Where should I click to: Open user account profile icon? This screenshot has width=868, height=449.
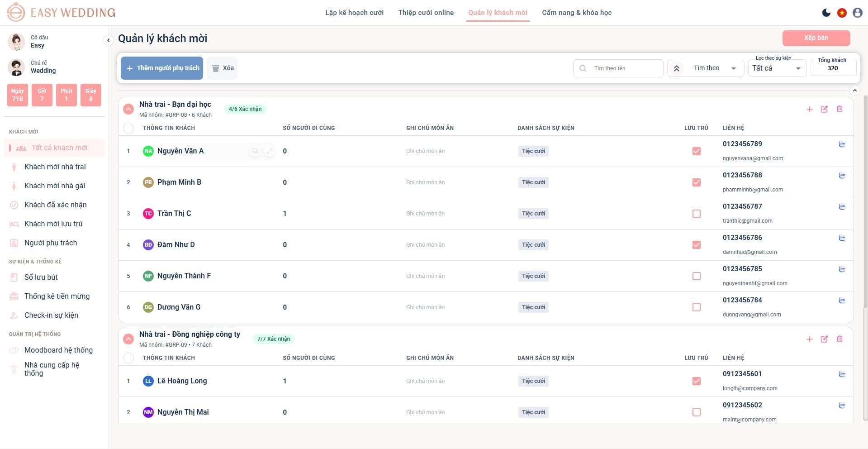pos(857,13)
